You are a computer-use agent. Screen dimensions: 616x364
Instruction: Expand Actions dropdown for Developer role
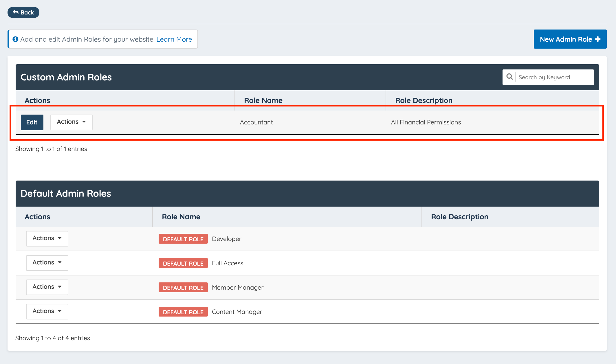coord(47,238)
